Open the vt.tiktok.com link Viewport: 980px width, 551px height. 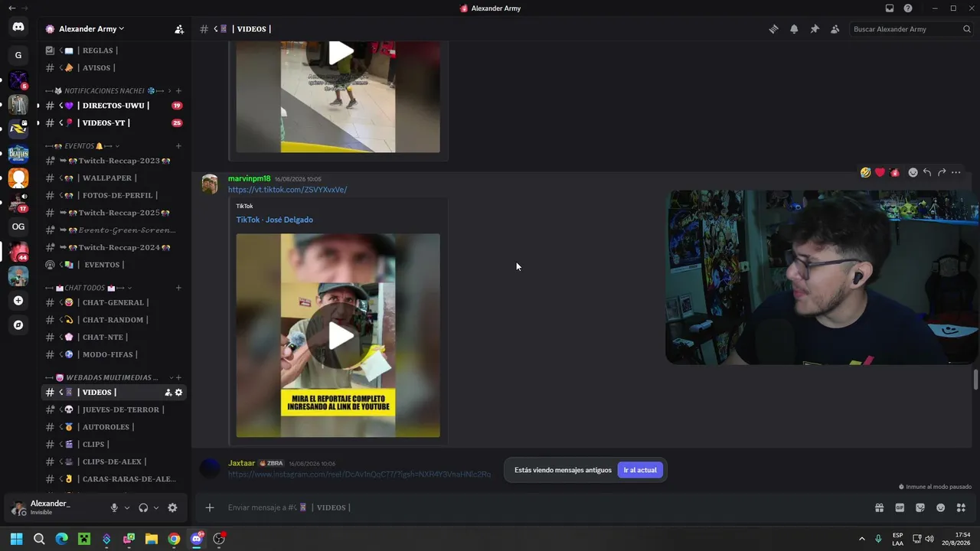tap(287, 190)
